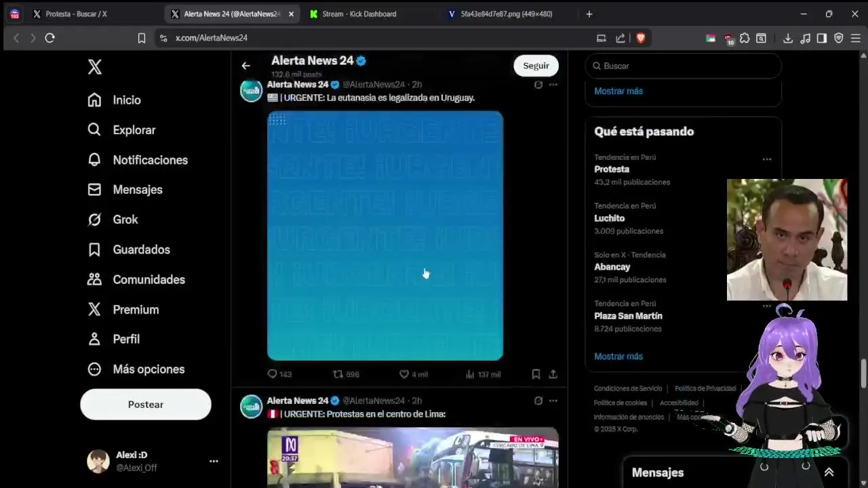Open the Explorar page
The width and height of the screenshot is (868, 488).
point(121,129)
